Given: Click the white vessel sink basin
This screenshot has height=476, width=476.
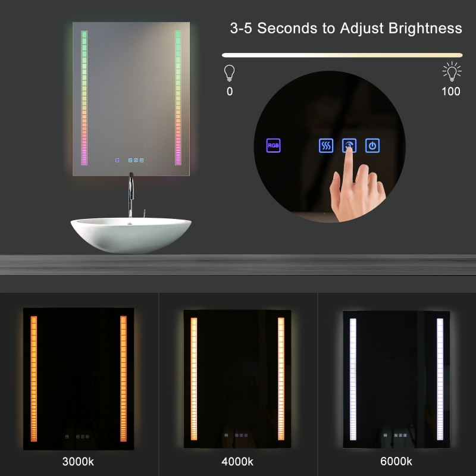Looking at the screenshot, I should click(131, 235).
